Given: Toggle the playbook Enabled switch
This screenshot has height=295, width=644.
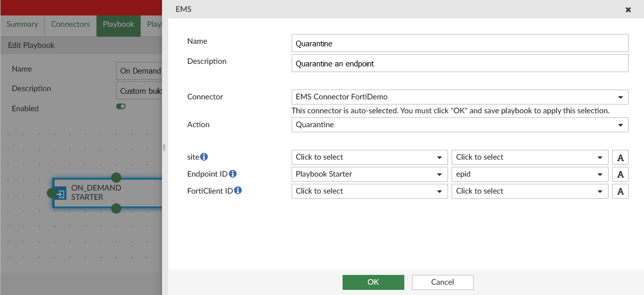Looking at the screenshot, I should [x=121, y=107].
